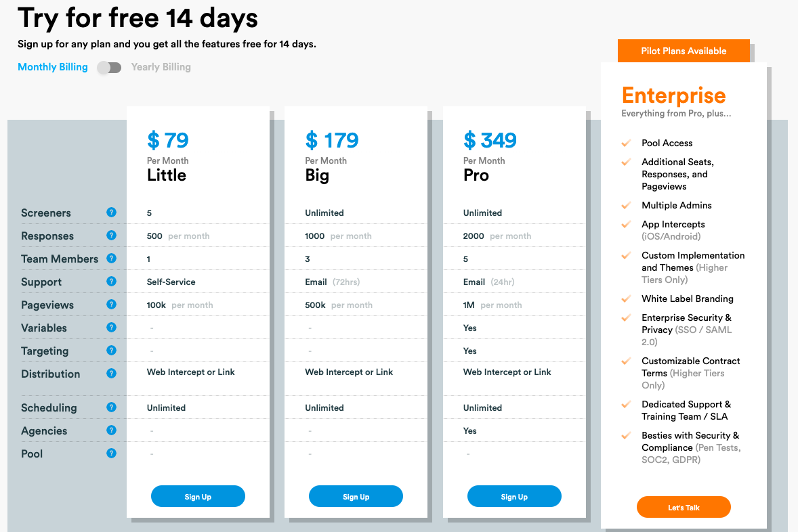Click the Agencies question mark icon
798x532 pixels.
(111, 430)
